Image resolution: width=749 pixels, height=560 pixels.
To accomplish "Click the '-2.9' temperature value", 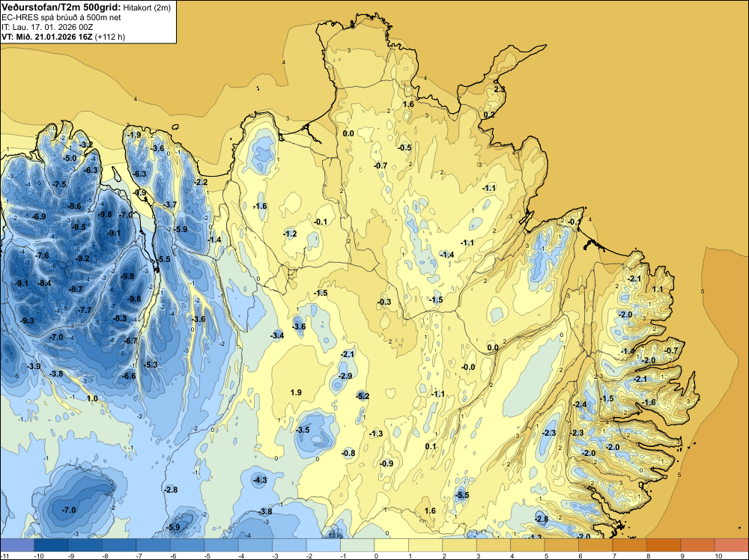I will pyautogui.click(x=345, y=376).
